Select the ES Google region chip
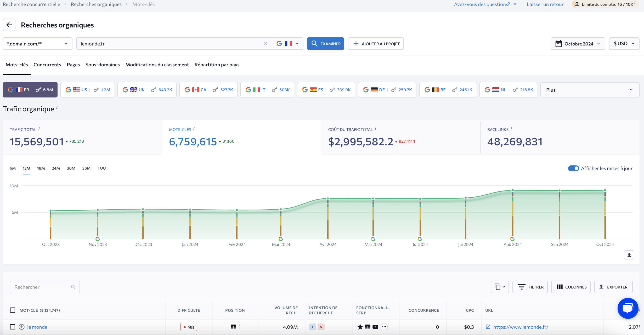Viewport: 644px width, 335px height. click(326, 90)
